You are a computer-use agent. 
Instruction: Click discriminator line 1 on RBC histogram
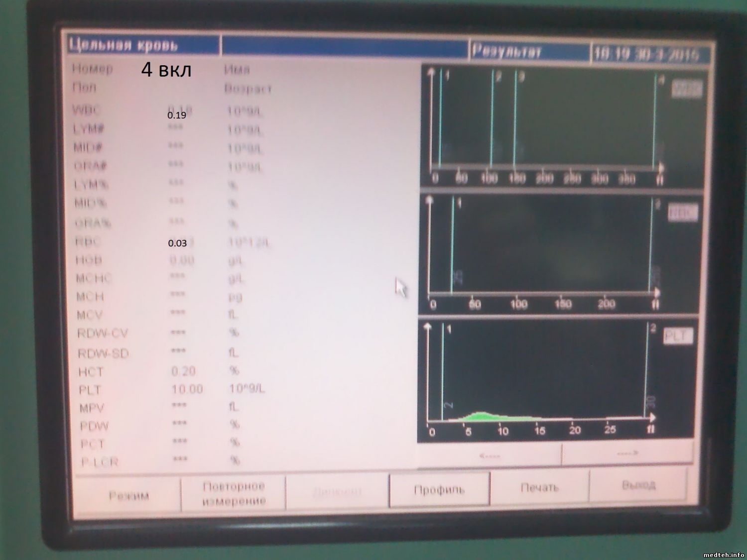[452, 244]
